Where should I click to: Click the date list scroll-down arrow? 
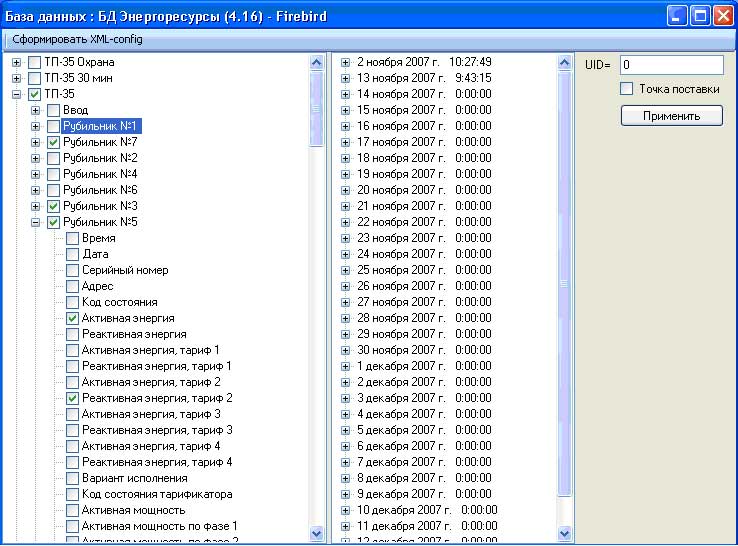pos(564,533)
